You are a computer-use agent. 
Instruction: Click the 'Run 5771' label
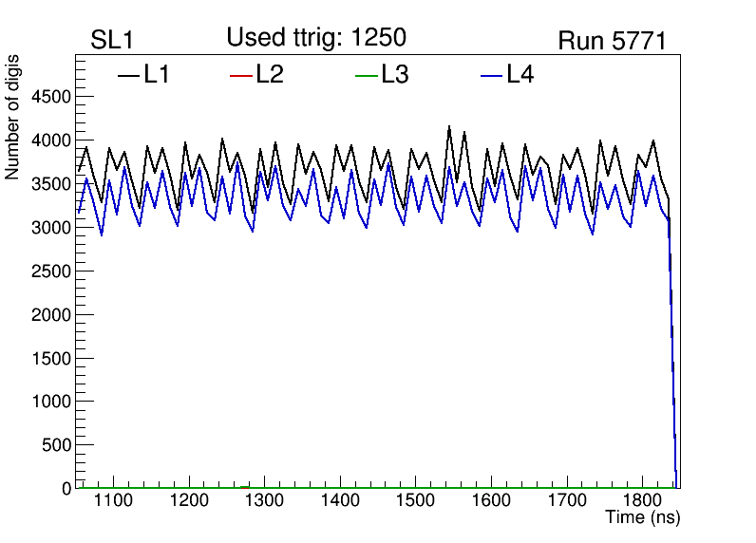[612, 41]
